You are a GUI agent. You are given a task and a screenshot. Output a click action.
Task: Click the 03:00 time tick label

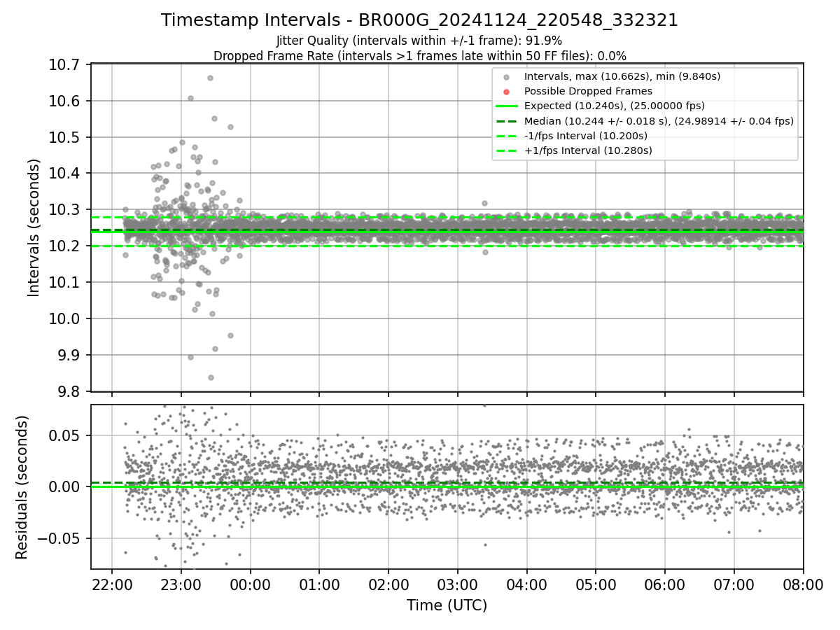[x=458, y=584]
